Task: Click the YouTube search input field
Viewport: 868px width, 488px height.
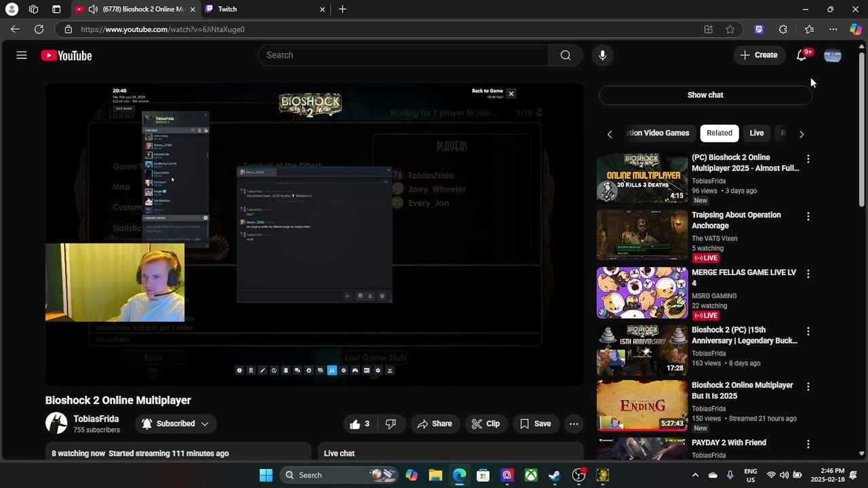Action: coord(403,56)
